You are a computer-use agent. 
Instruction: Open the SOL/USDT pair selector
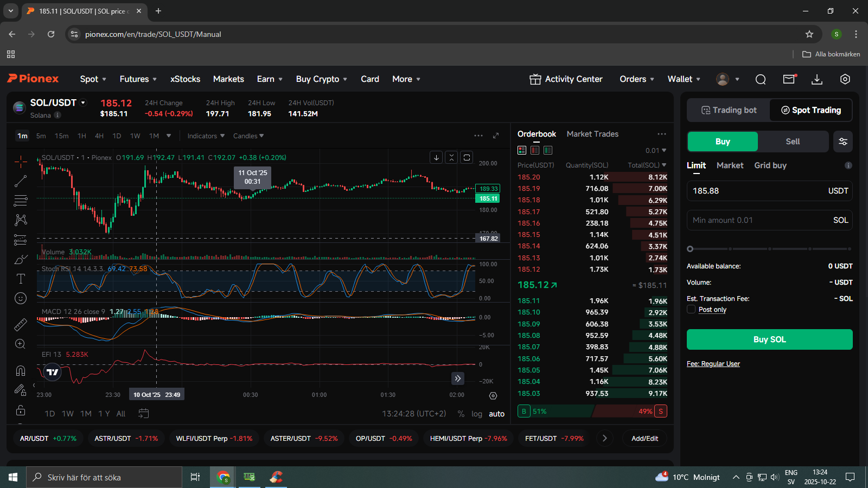point(58,102)
